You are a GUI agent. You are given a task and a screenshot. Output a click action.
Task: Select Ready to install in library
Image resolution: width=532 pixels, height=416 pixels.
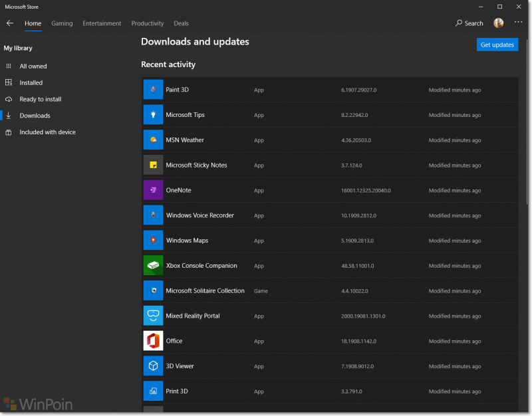41,99
